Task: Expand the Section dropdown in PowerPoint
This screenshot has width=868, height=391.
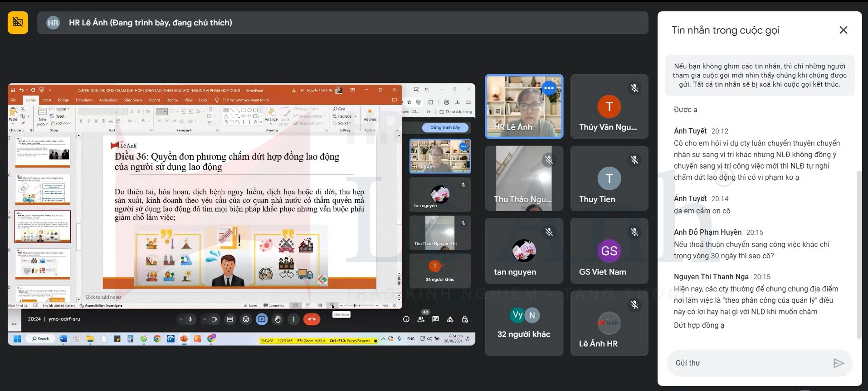Action: click(x=62, y=123)
